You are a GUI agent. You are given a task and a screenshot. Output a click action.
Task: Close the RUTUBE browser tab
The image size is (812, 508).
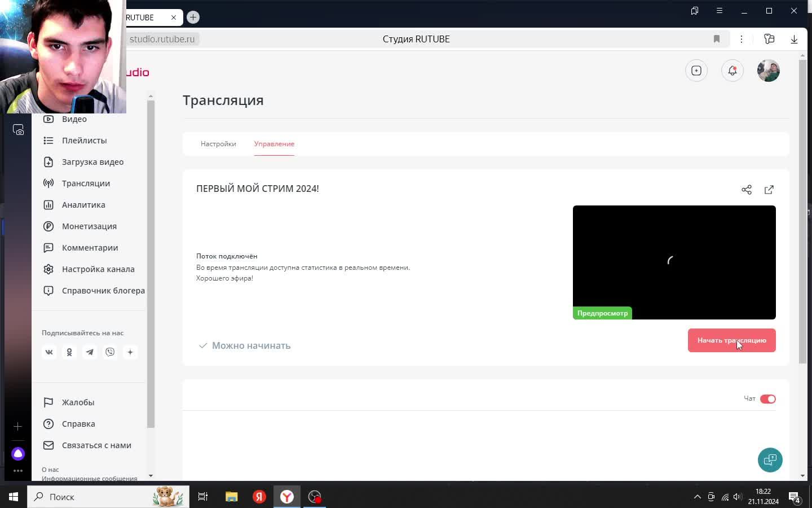pos(174,17)
